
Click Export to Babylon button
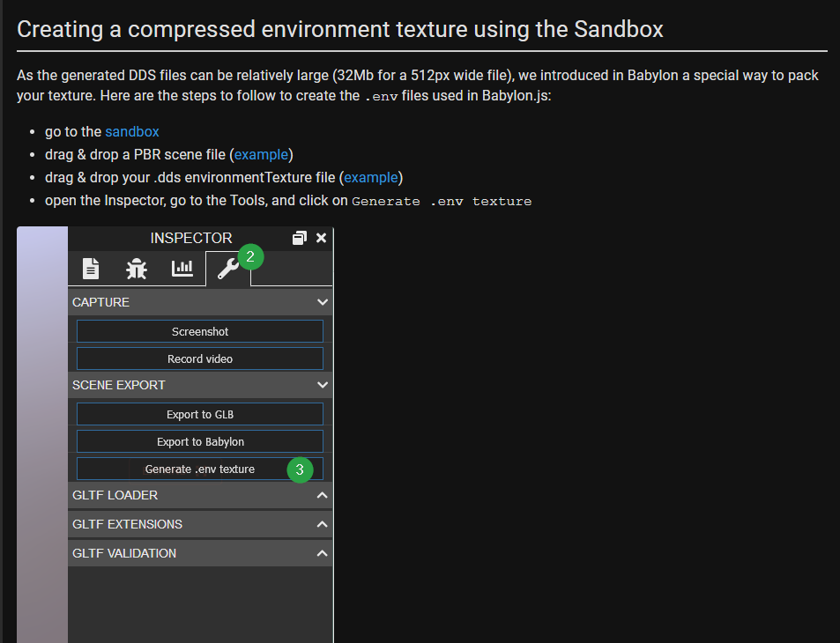click(200, 441)
